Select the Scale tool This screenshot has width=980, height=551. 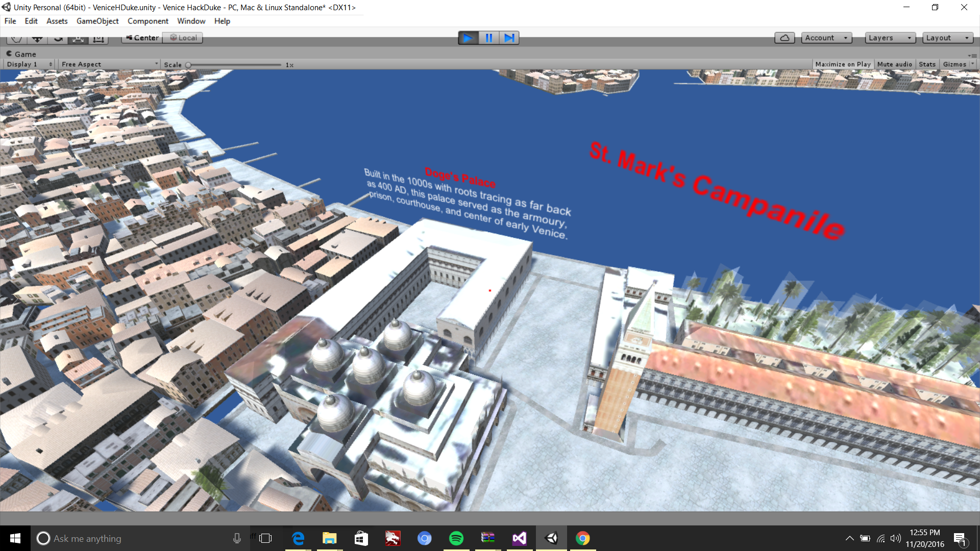pyautogui.click(x=78, y=39)
